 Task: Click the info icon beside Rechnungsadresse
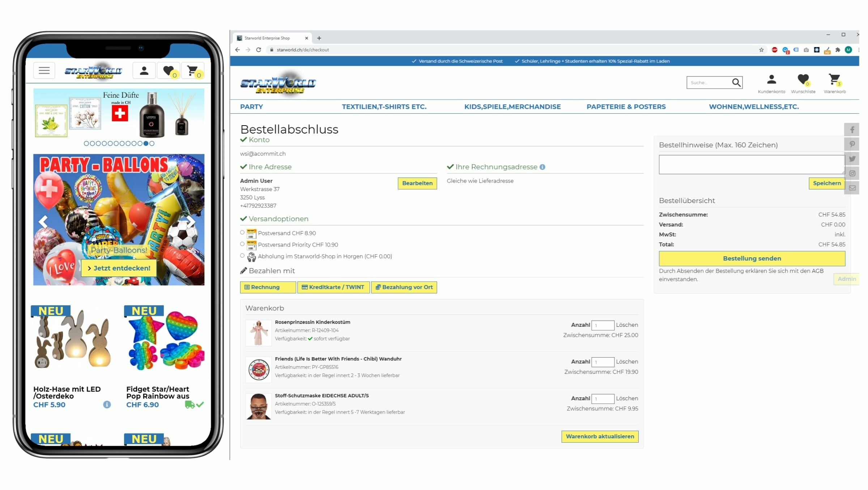click(x=542, y=167)
